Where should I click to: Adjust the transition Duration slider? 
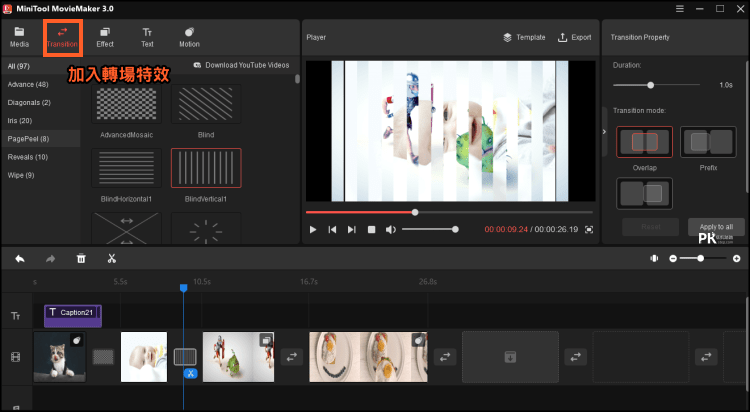click(656, 85)
